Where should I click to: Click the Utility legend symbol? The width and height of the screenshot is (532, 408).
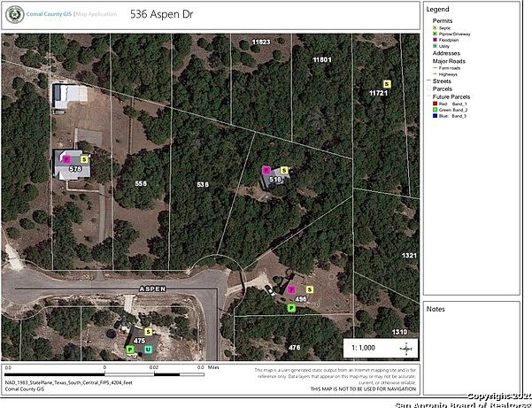point(435,46)
